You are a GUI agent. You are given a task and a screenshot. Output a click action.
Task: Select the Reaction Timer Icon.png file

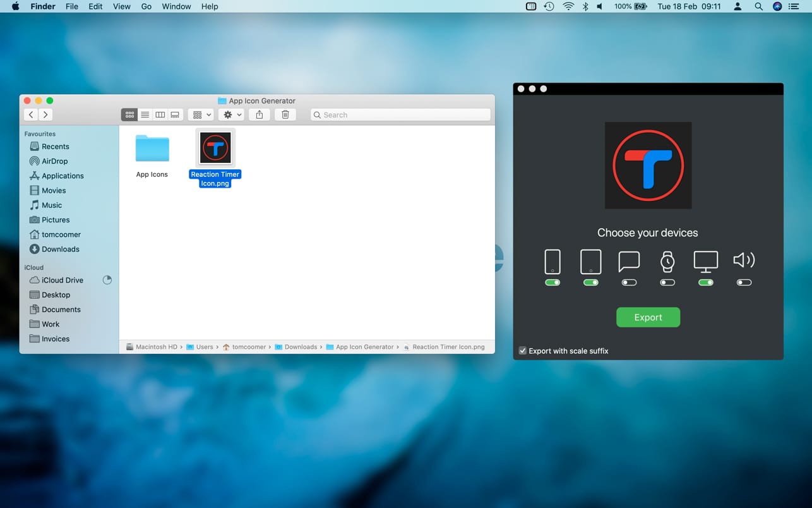pos(215,148)
